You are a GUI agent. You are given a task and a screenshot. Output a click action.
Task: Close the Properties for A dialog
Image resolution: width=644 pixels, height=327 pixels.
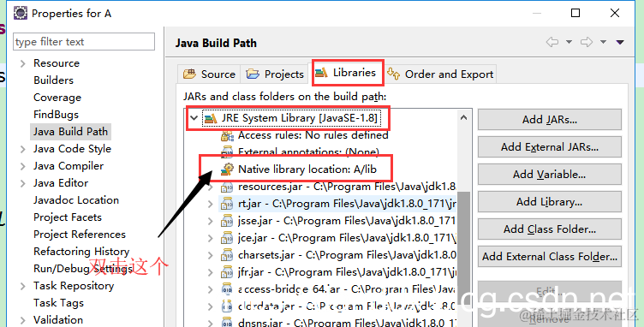[615, 13]
